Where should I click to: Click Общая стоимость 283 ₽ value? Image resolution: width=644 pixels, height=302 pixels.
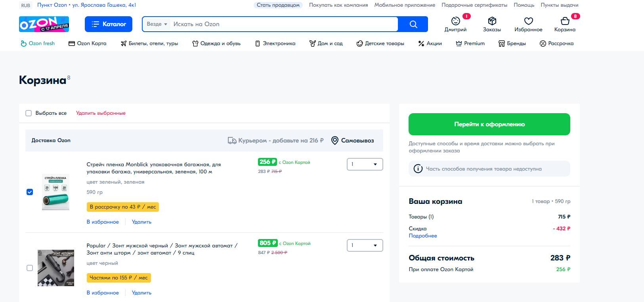(x=560, y=258)
